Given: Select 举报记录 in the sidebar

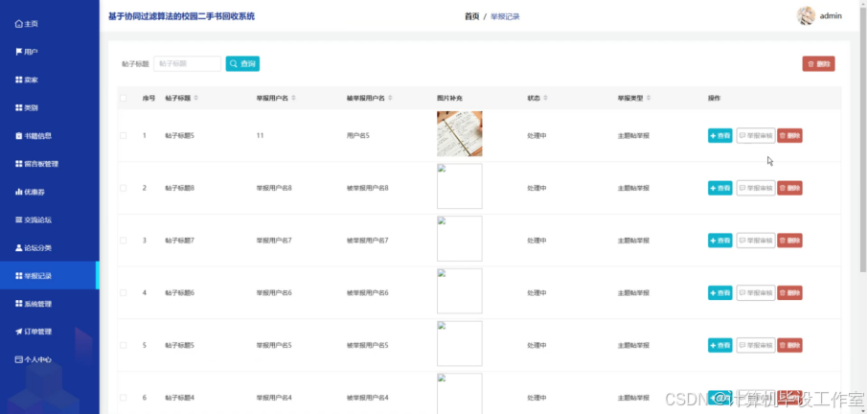Looking at the screenshot, I should (x=49, y=276).
